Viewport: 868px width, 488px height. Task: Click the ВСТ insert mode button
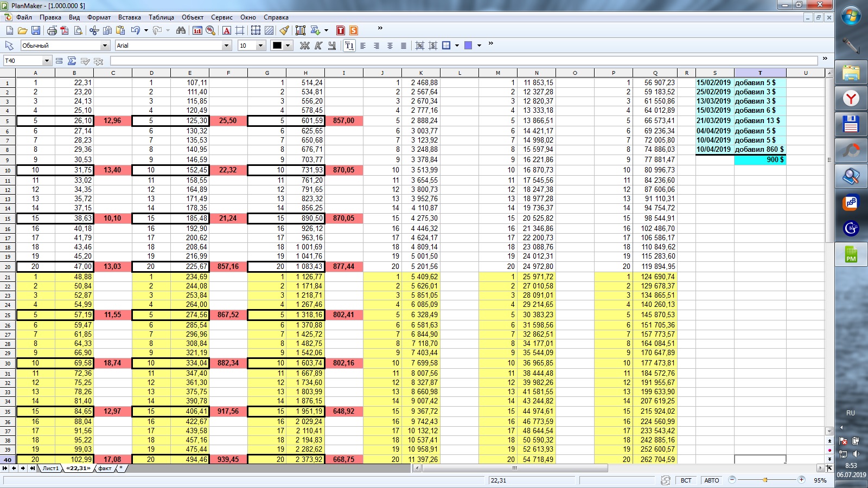[x=686, y=480]
